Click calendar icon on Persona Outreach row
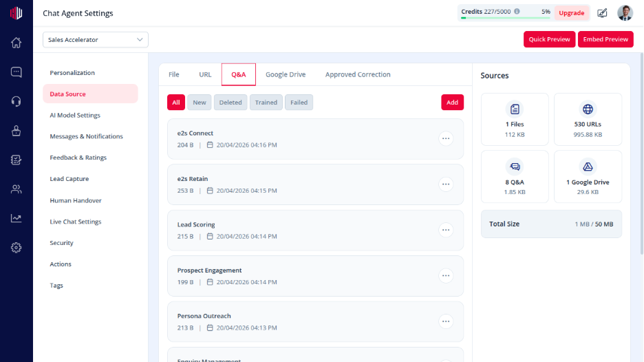This screenshot has height=362, width=644. click(210, 328)
